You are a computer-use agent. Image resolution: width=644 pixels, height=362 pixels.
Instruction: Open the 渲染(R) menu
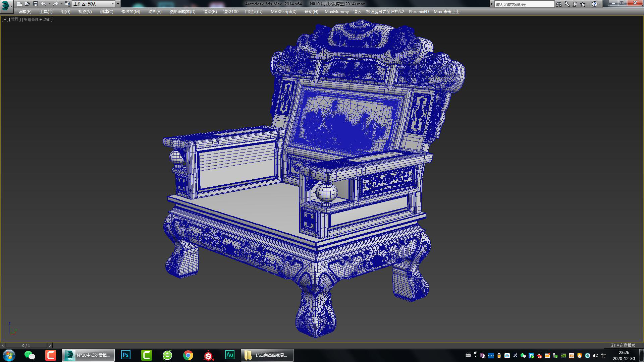[x=210, y=11]
